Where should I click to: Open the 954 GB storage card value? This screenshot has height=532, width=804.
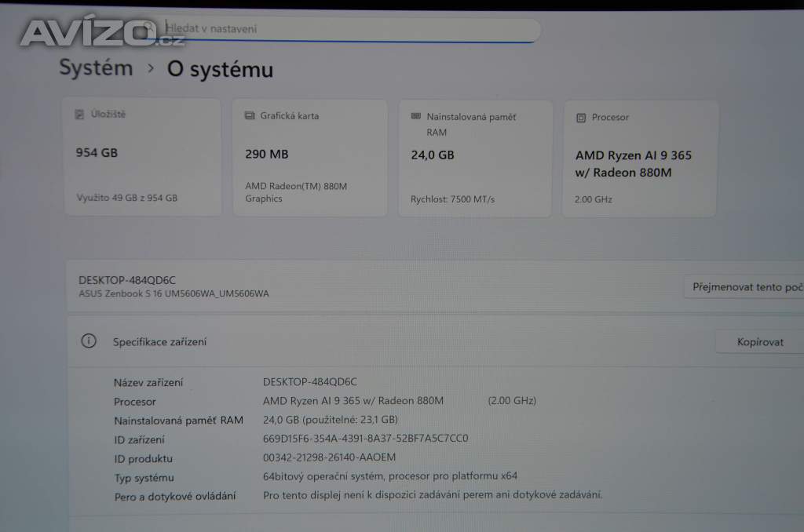pos(97,152)
